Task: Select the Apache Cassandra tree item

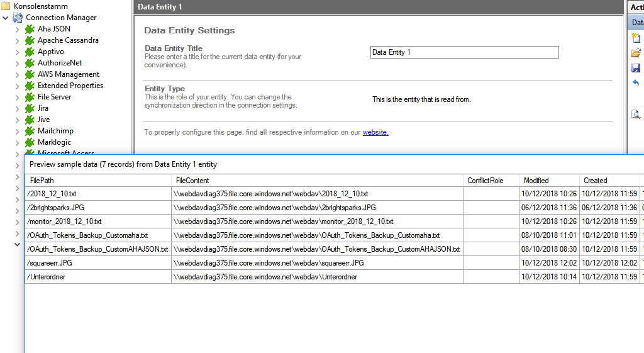Action: pyautogui.click(x=68, y=40)
